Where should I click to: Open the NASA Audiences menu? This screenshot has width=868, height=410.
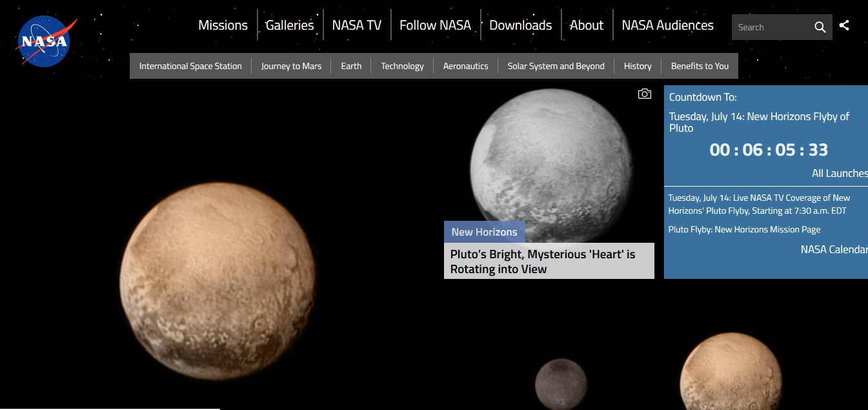(667, 25)
